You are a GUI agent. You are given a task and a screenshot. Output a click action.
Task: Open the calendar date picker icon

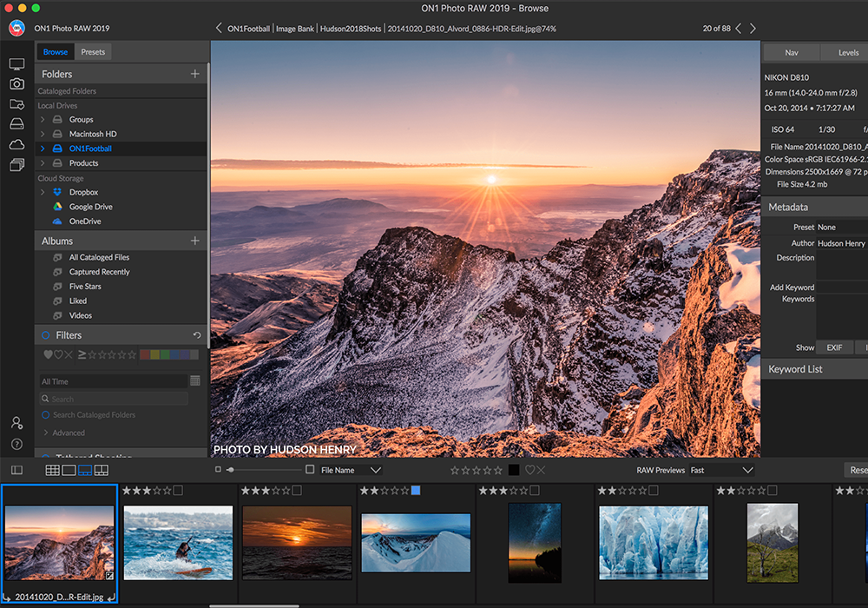[194, 380]
